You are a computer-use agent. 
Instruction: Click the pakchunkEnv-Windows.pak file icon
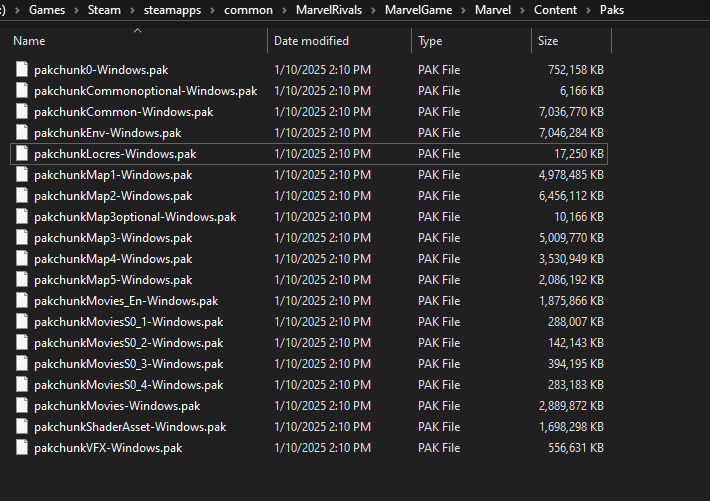click(x=22, y=132)
